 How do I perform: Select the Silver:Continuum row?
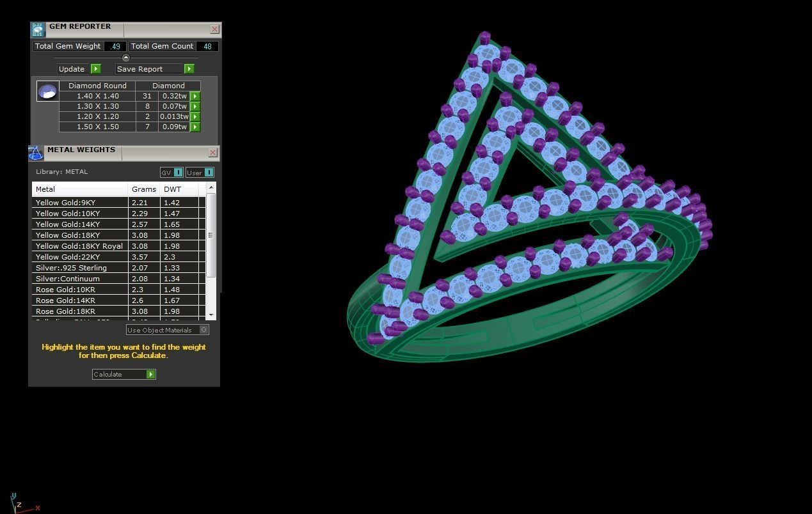pyautogui.click(x=119, y=279)
